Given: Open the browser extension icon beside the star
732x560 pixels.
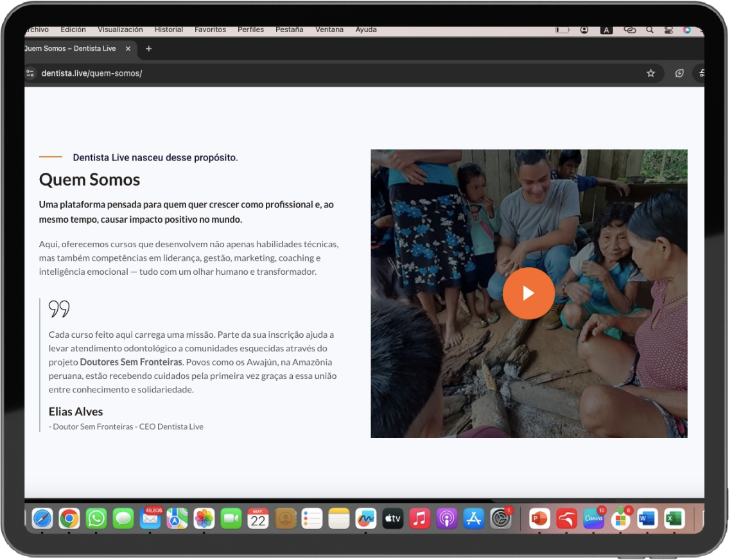Looking at the screenshot, I should click(679, 73).
